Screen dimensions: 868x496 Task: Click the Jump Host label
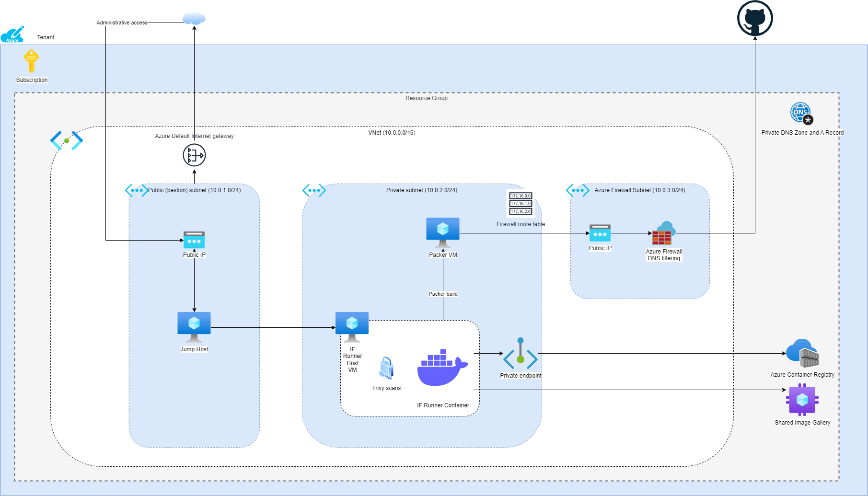click(x=194, y=349)
